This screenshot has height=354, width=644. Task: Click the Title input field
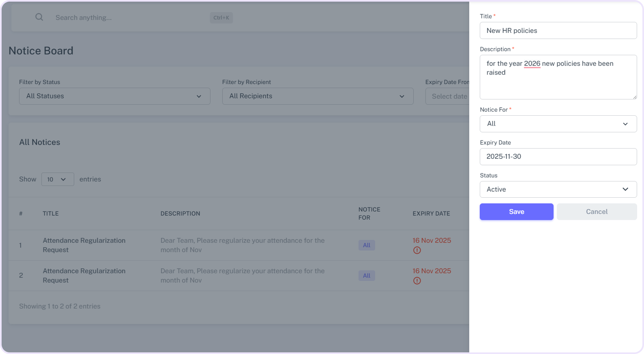558,31
